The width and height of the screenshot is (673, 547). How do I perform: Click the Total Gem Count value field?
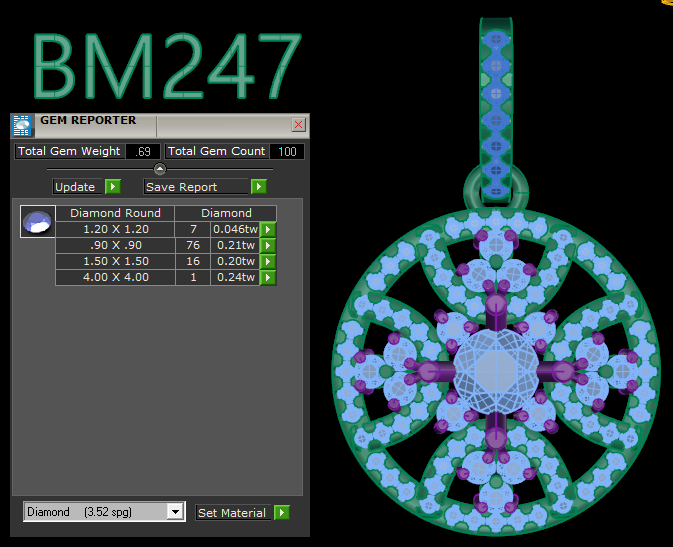(287, 151)
